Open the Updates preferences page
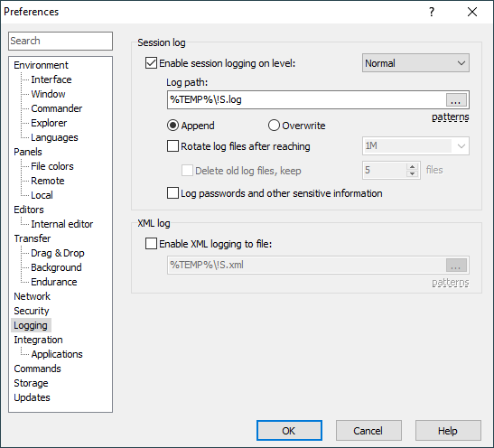This screenshot has height=448, width=494. tap(32, 397)
